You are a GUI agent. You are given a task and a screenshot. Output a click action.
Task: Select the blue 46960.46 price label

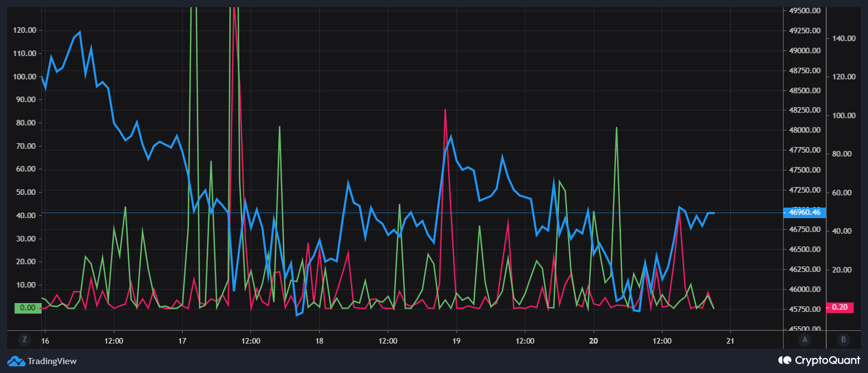(x=804, y=213)
